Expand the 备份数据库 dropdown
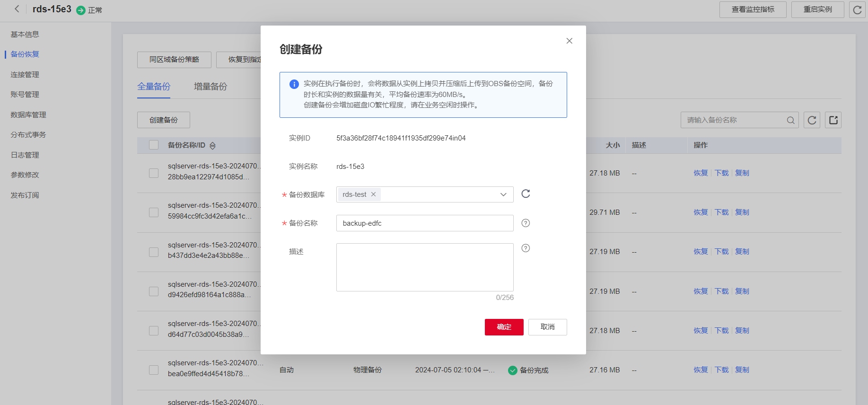 coord(503,194)
